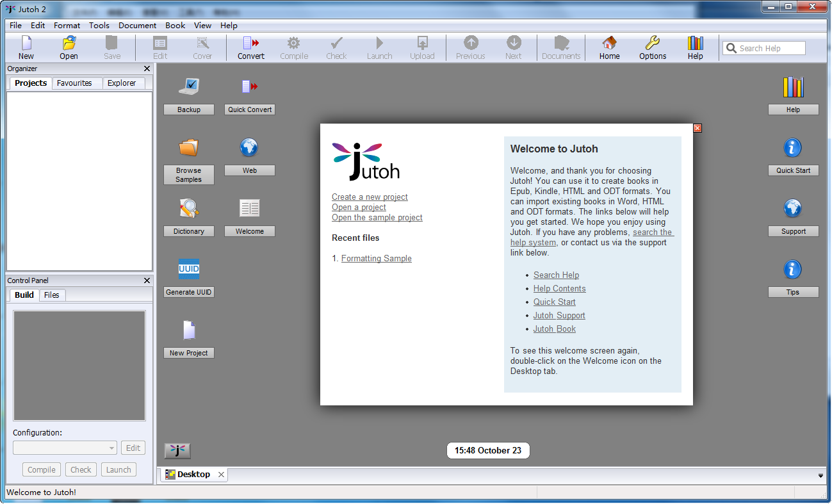Screen dimensions: 832x504
Task: Open the tab list arrow at bottom right
Action: point(821,476)
